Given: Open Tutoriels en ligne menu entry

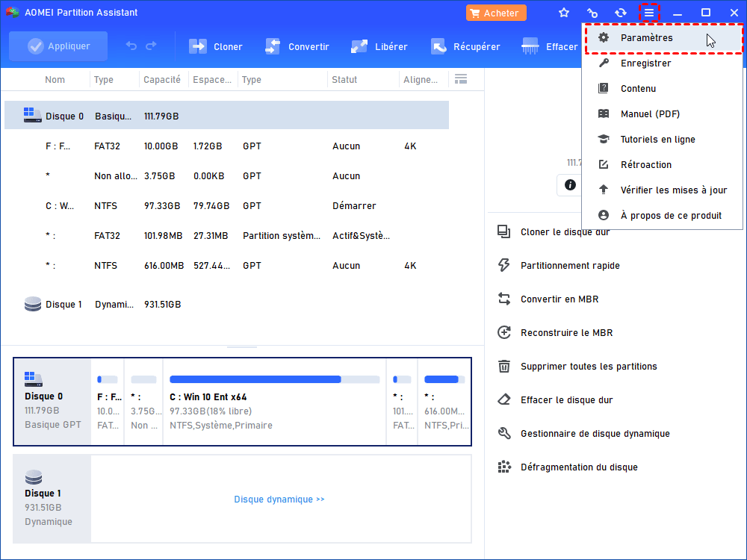Looking at the screenshot, I should (663, 140).
